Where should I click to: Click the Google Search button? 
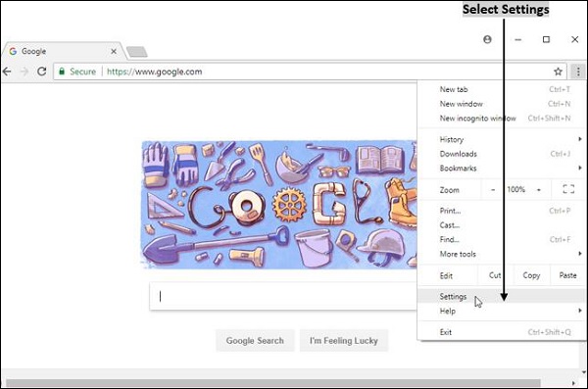pos(255,341)
